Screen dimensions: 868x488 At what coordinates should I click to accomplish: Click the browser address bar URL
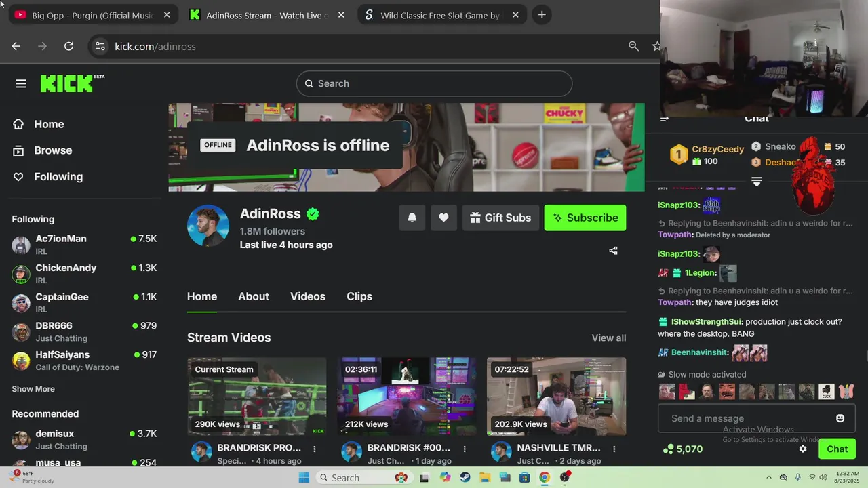[155, 46]
